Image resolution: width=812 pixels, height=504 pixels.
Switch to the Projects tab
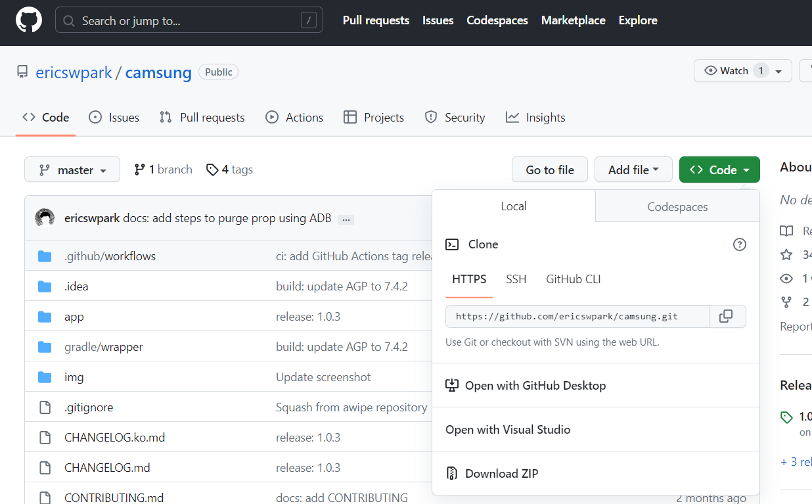click(x=374, y=118)
